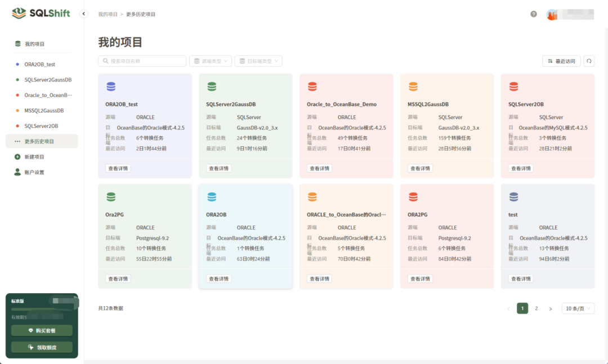Click 查看详情 on the ORACLE_to_OceanBase的Oracl card
The height and width of the screenshot is (364, 608).
320,278
